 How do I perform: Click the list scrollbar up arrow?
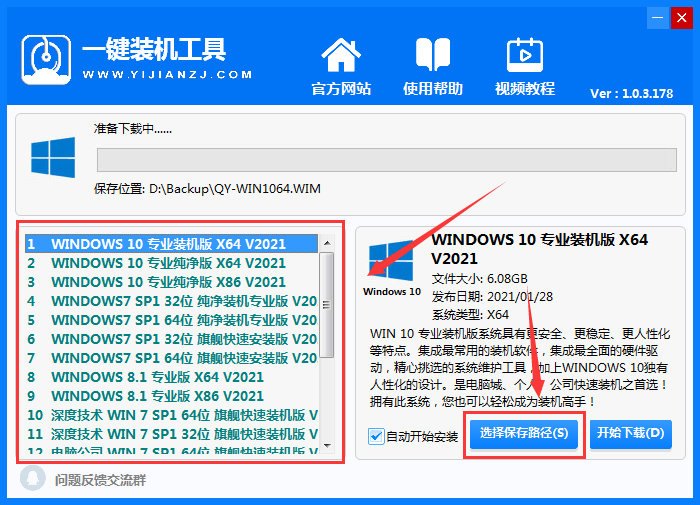(327, 243)
